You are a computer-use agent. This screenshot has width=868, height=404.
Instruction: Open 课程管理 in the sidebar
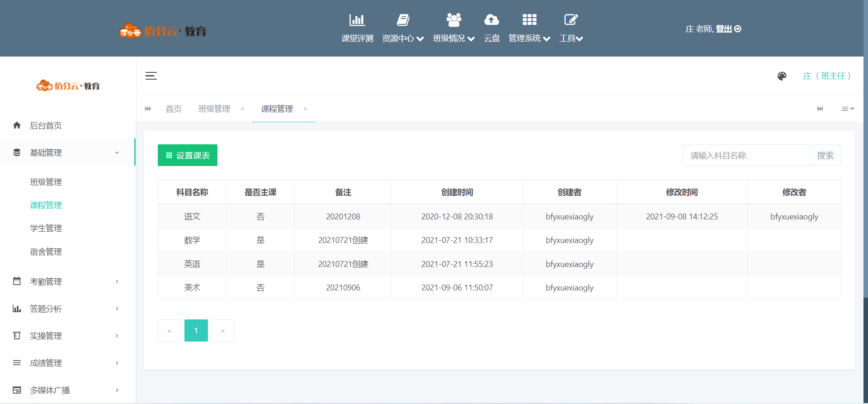pos(46,205)
